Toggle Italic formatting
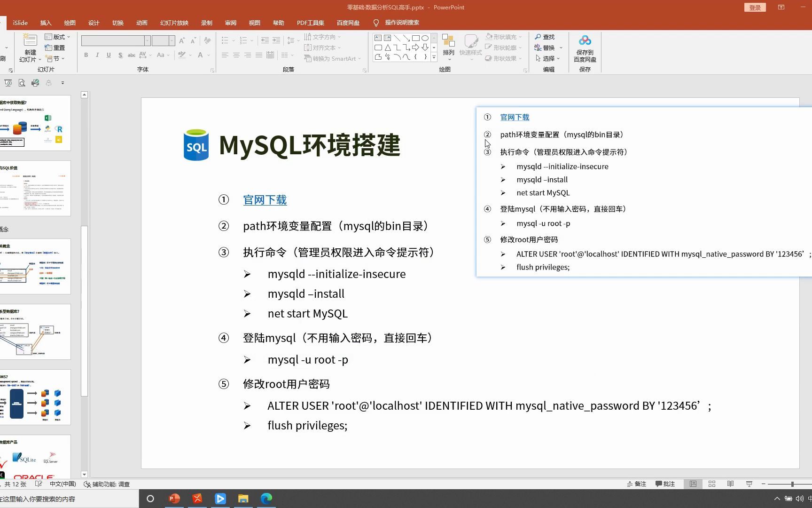The height and width of the screenshot is (508, 812). pyautogui.click(x=97, y=55)
